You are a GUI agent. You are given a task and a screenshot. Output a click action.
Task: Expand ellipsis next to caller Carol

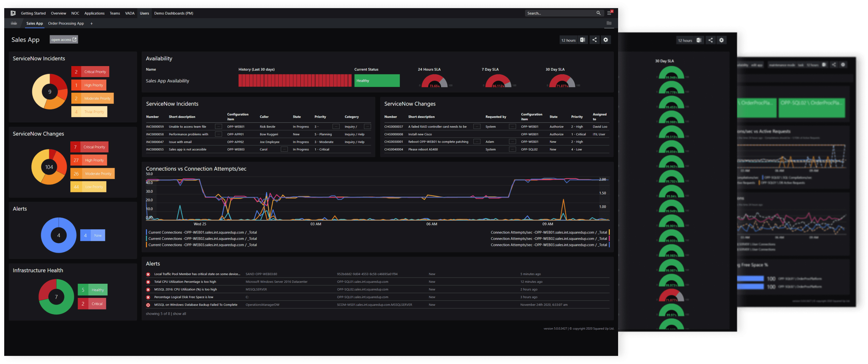click(284, 150)
